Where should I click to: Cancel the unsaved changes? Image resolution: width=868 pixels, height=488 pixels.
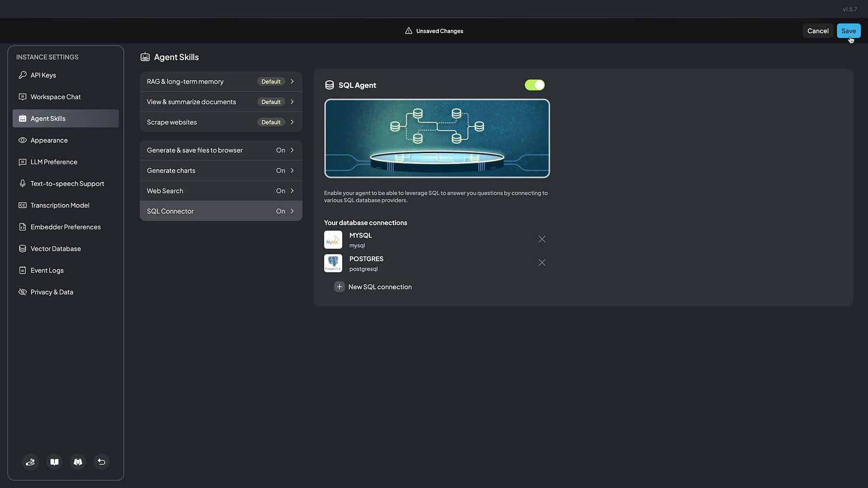(x=818, y=31)
